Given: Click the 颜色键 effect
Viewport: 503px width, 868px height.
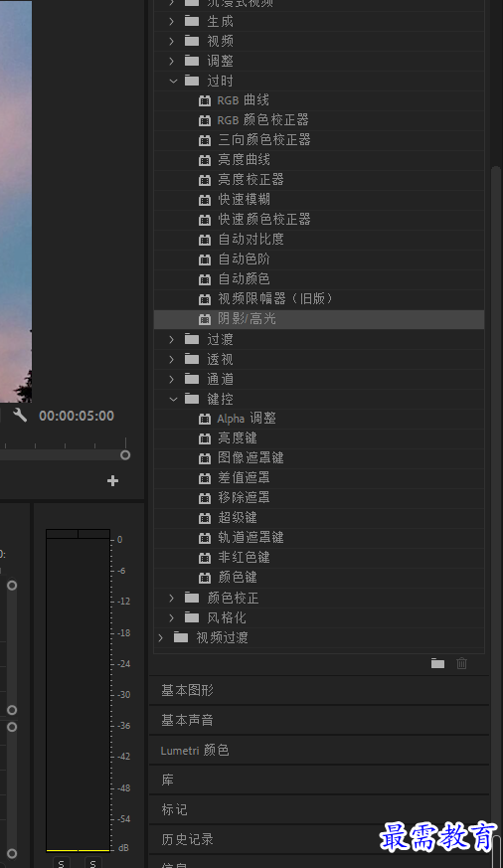Looking at the screenshot, I should click(236, 579).
